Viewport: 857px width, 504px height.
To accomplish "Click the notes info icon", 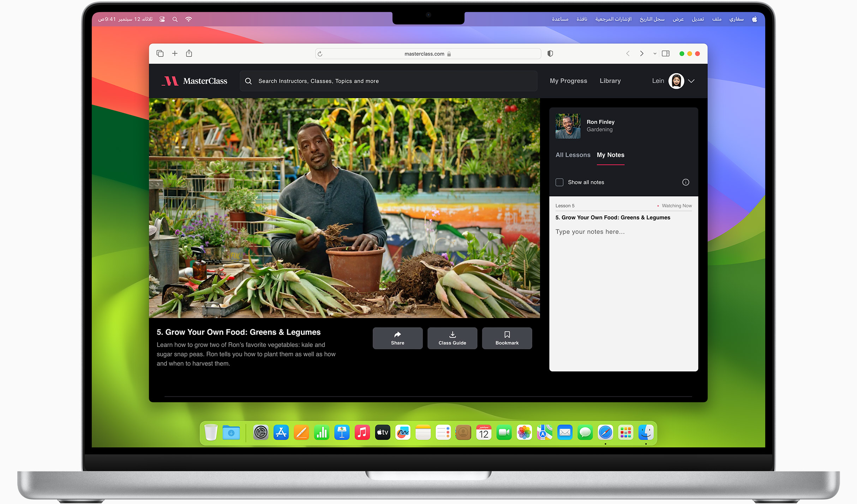I will tap(685, 182).
